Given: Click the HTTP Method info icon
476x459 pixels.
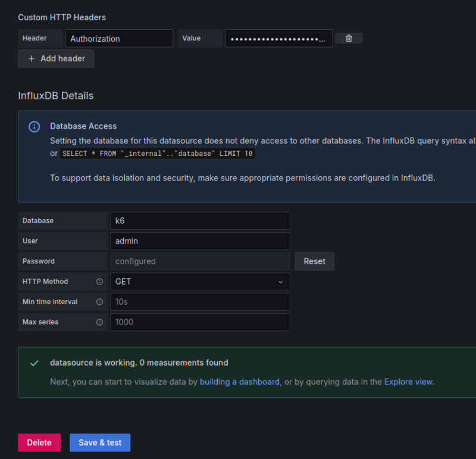Looking at the screenshot, I should pos(99,282).
